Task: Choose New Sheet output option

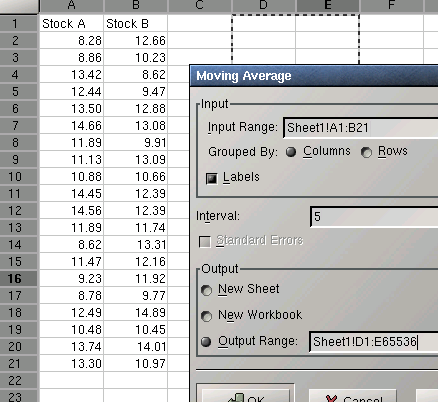Action: 206,290
